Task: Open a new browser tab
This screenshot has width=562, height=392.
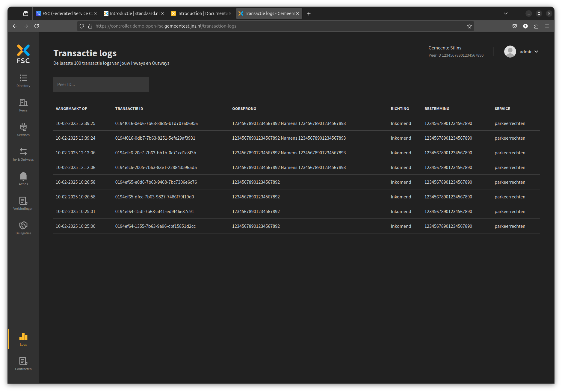Action: (309, 13)
